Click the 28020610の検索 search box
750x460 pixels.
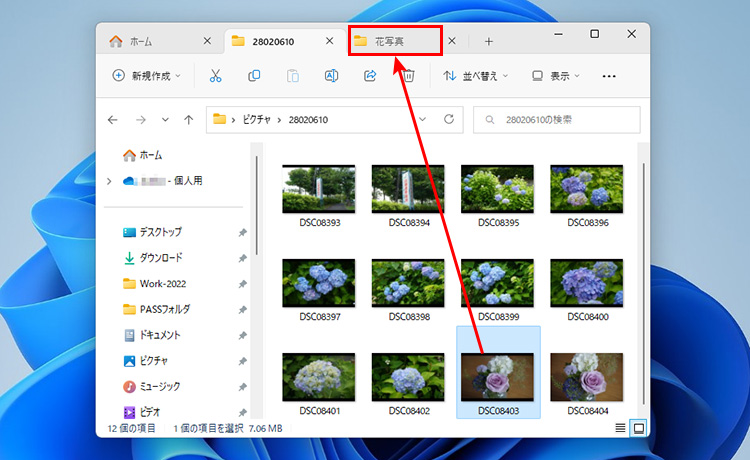coord(557,120)
